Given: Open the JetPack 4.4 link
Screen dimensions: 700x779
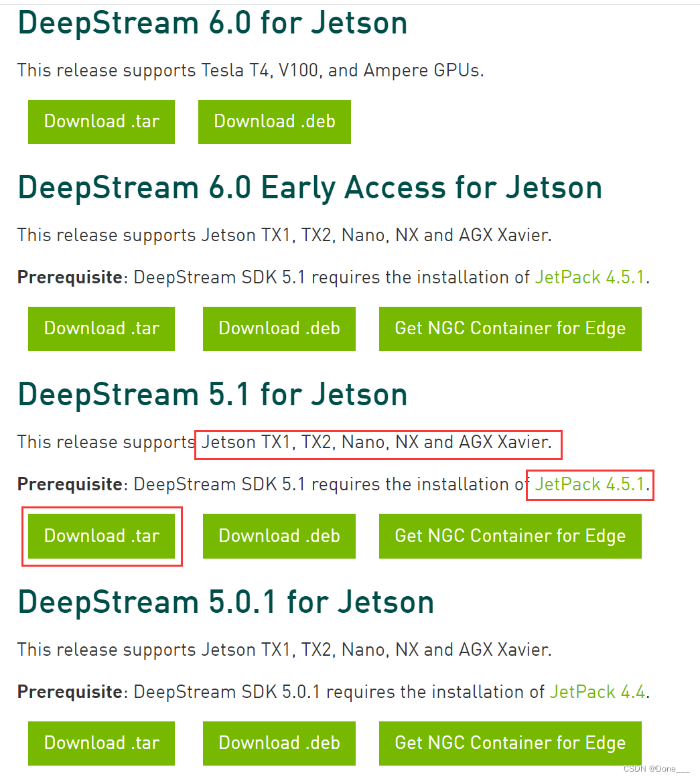Looking at the screenshot, I should click(597, 692).
